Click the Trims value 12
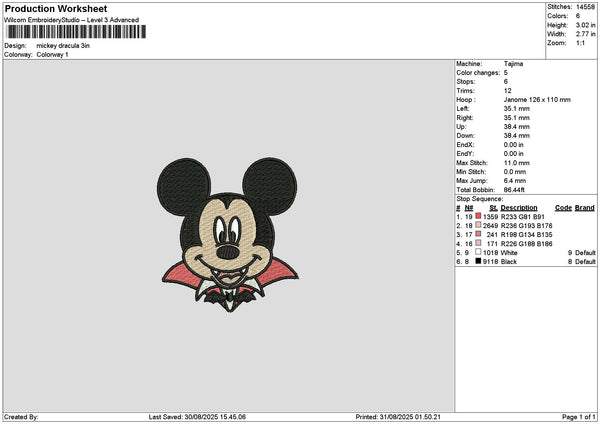The height and width of the screenshot is (424, 600). pyautogui.click(x=507, y=91)
